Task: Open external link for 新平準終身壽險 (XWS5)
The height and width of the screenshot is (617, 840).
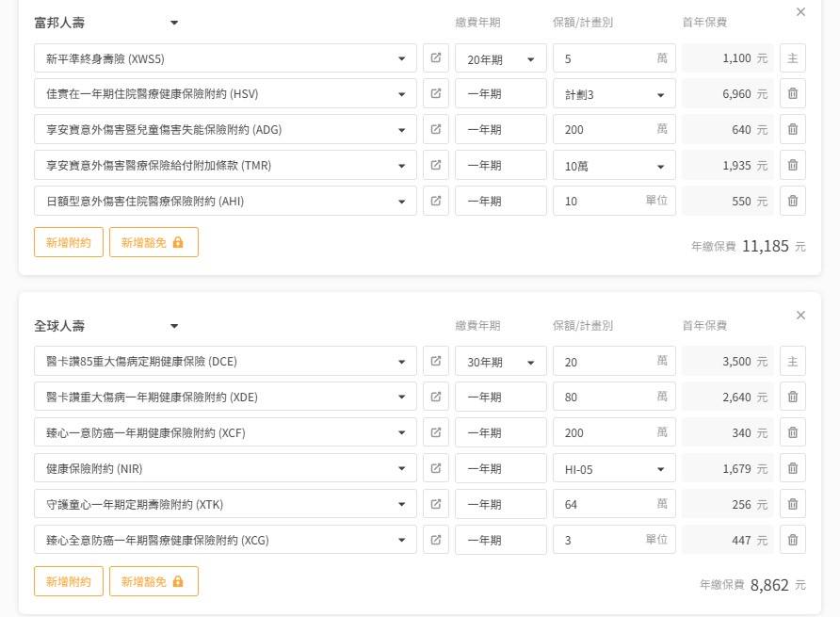Action: tap(435, 58)
